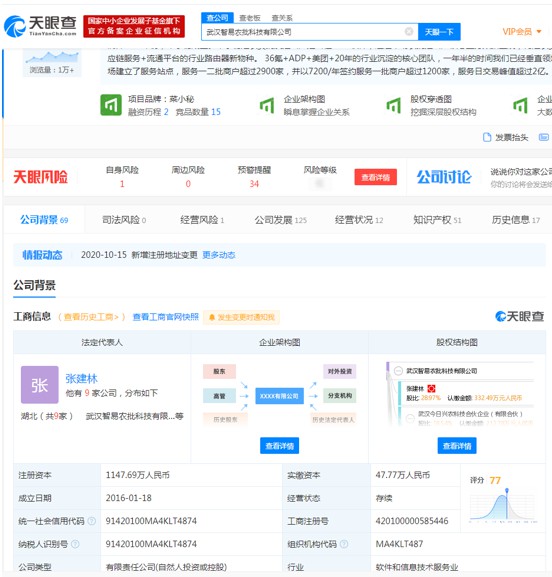Click 竞品数量 15 link
This screenshot has height=577, width=552.
198,111
